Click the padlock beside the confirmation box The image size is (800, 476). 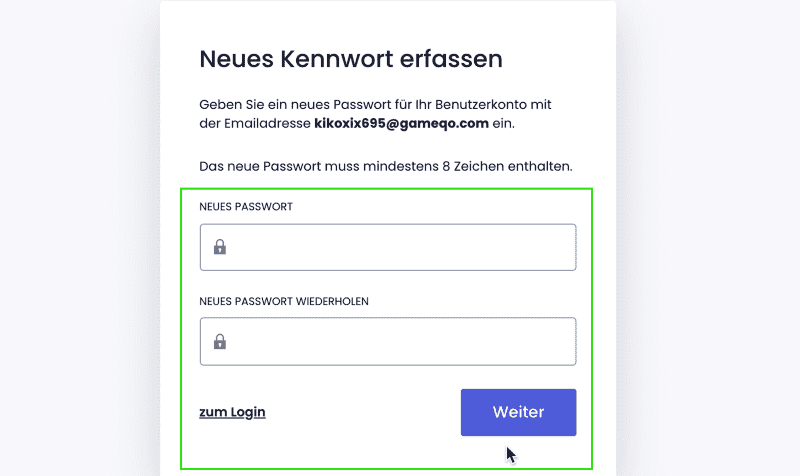pos(220,341)
